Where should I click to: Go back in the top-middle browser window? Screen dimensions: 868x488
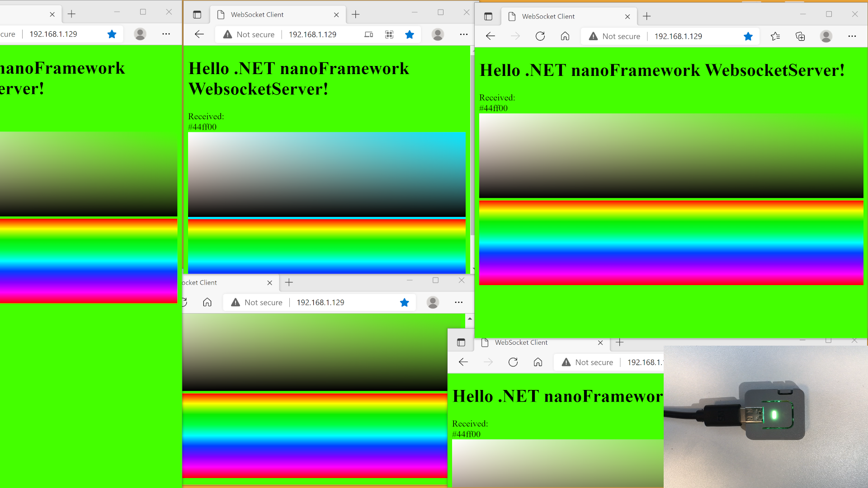[x=199, y=34]
